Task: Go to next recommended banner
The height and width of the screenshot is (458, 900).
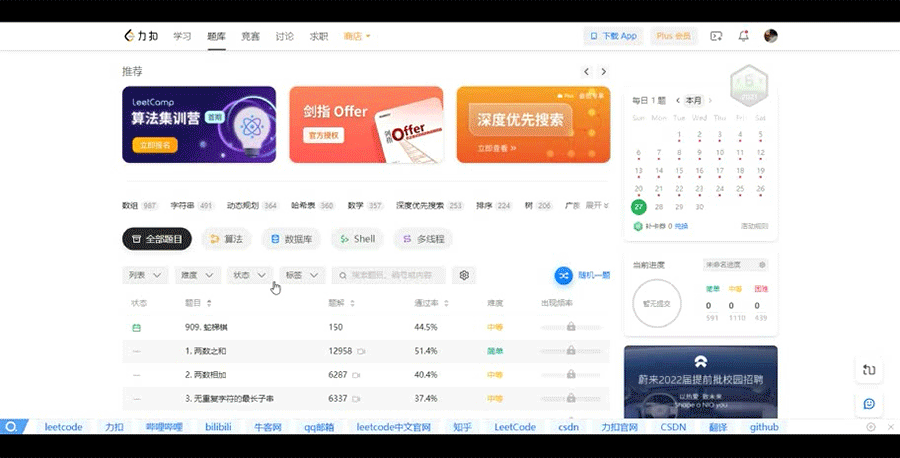Action: pyautogui.click(x=603, y=72)
